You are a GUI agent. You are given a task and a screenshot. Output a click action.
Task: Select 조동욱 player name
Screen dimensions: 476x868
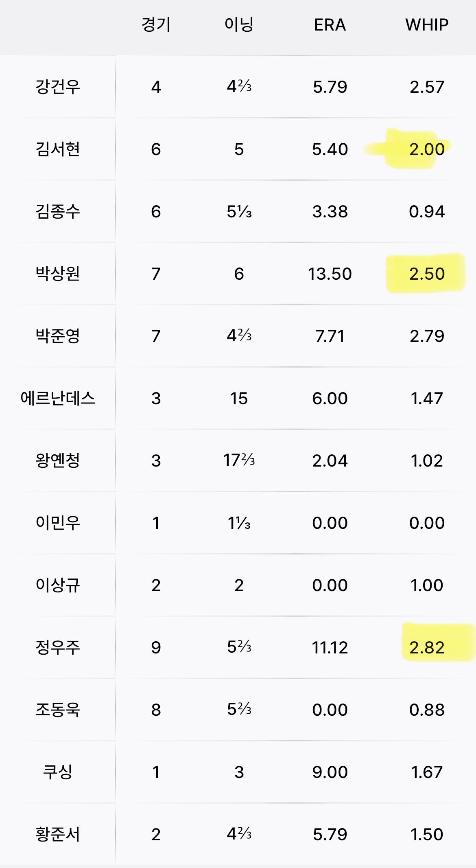pos(58,710)
